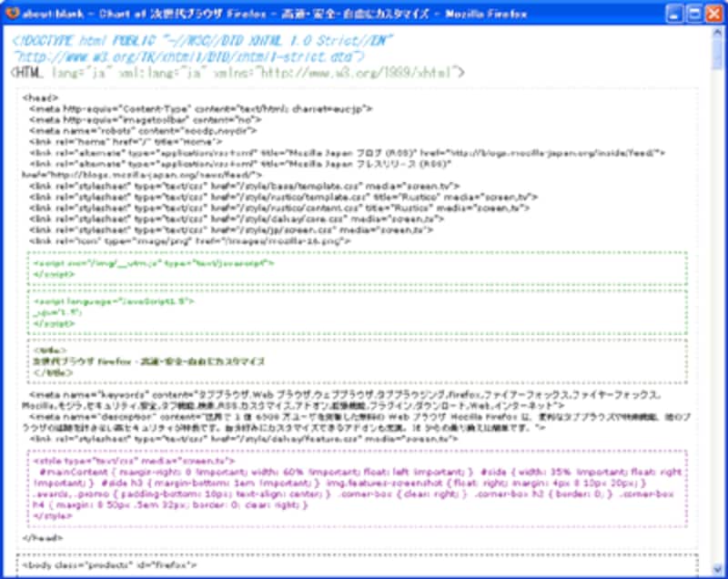The image size is (728, 579).
Task: Click the #mainContent CSS rule line
Action: [x=360, y=472]
